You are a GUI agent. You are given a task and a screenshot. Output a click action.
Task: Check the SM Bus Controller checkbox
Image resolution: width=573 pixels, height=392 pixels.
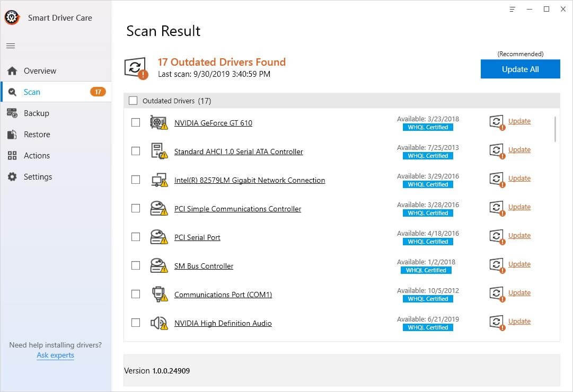(135, 265)
